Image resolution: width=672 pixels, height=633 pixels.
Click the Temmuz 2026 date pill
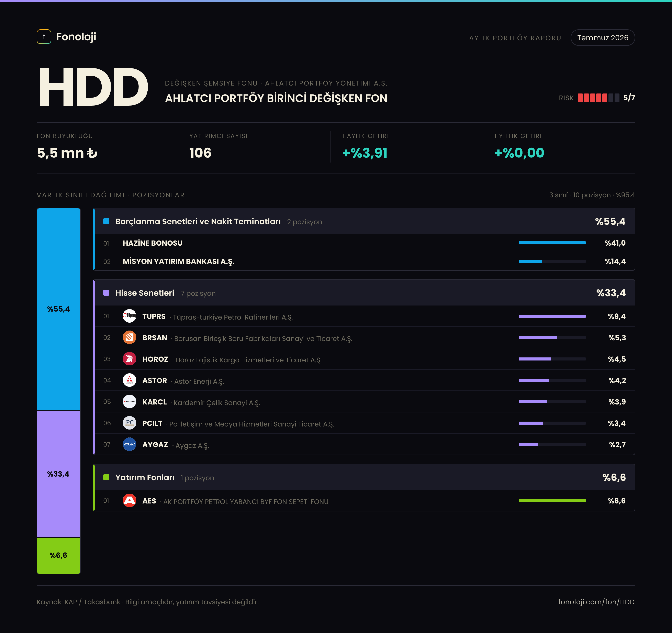[603, 37]
